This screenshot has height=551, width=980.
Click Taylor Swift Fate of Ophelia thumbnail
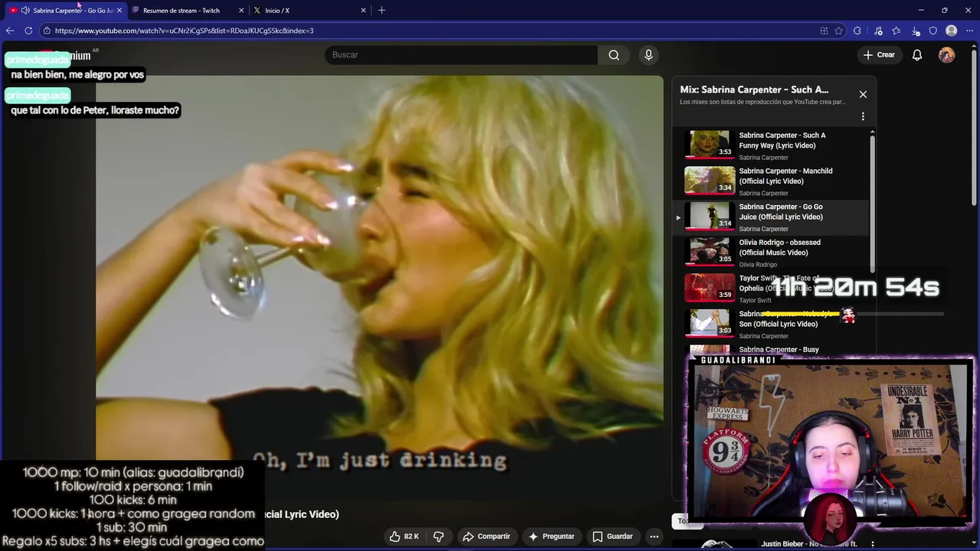[710, 287]
